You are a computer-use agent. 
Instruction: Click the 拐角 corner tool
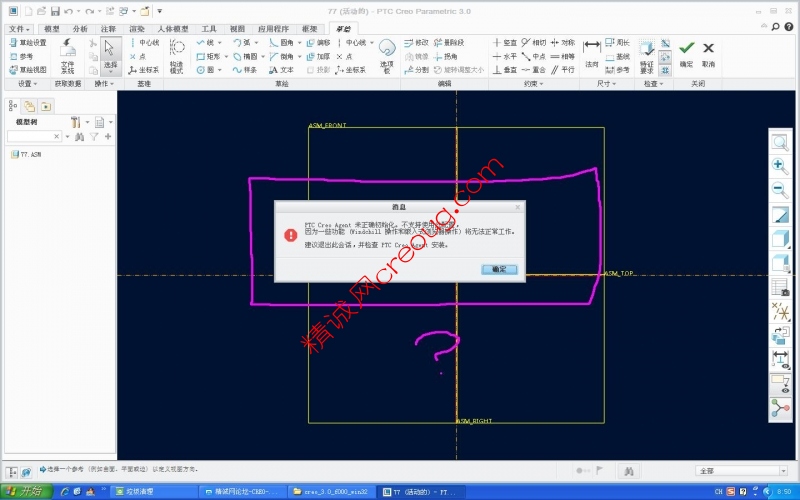tap(445, 56)
